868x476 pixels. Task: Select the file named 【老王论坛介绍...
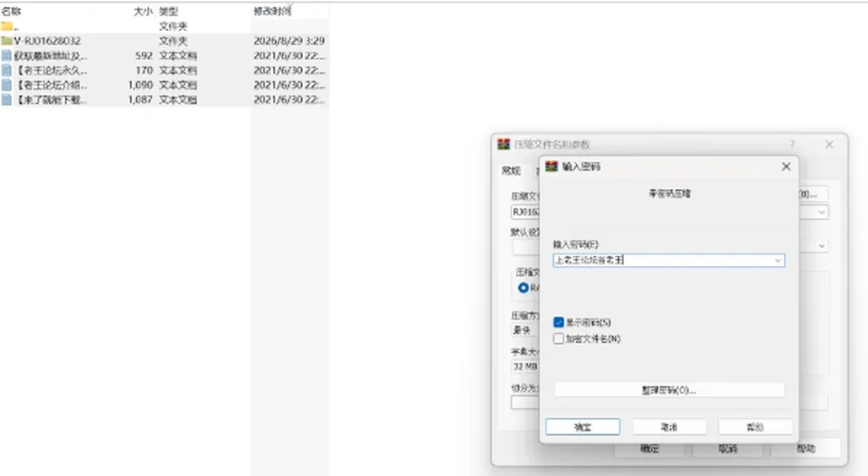tap(51, 85)
